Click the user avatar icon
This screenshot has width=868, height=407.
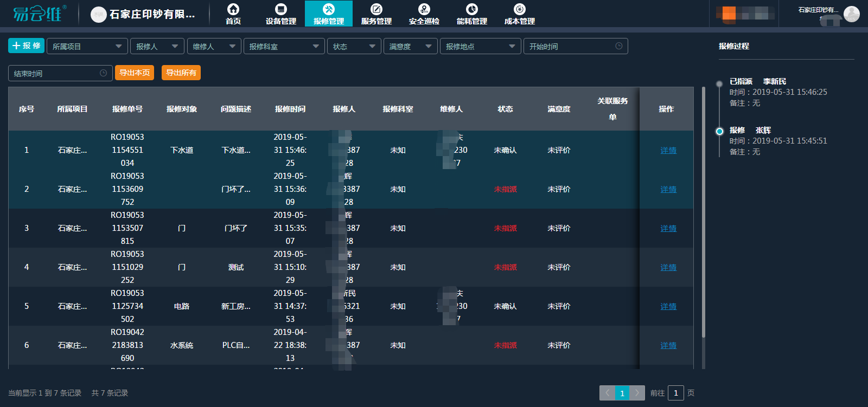click(x=851, y=14)
